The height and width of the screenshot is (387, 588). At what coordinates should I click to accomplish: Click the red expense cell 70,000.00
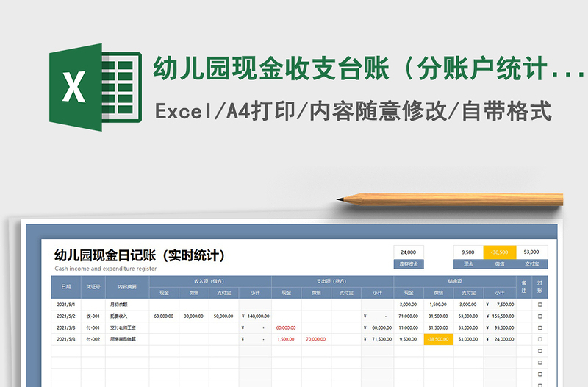316,339
